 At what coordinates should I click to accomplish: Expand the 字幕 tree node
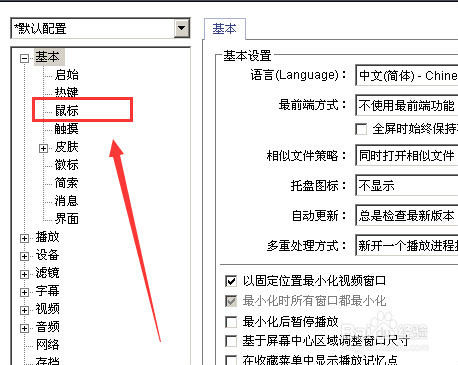point(24,292)
